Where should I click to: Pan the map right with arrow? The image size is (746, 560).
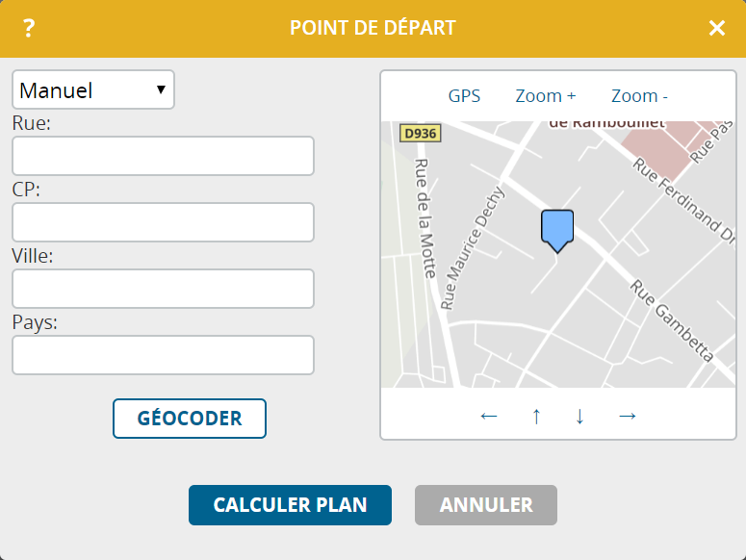tap(628, 416)
